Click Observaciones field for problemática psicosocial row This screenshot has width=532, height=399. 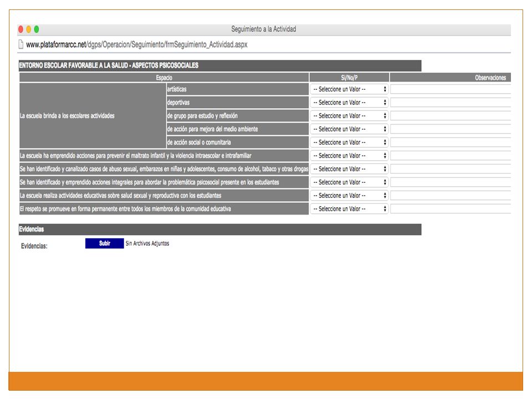click(x=451, y=182)
